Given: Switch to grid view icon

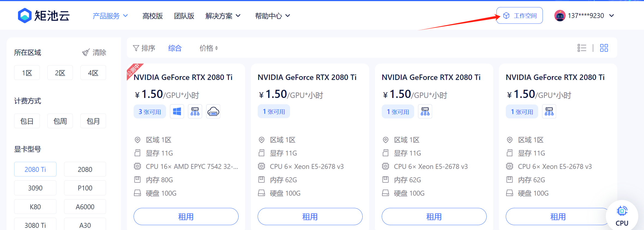Looking at the screenshot, I should (x=604, y=48).
